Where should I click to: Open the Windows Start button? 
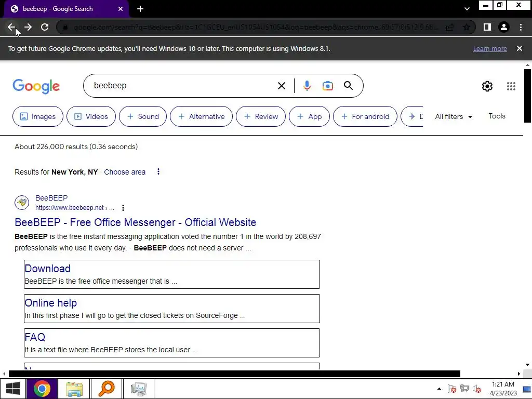pos(13,389)
